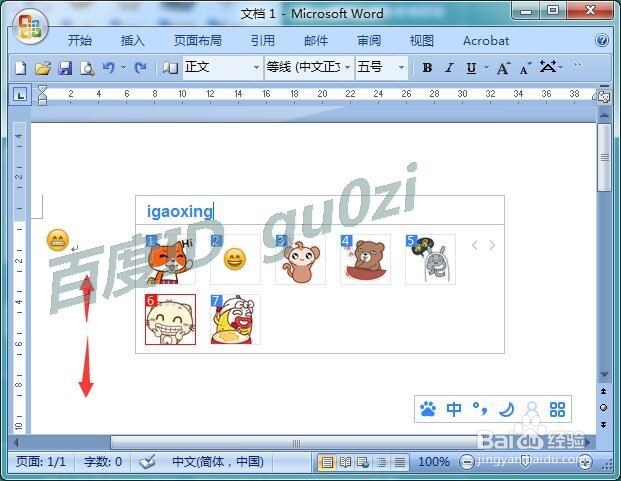This screenshot has width=621, height=481.
Task: Open the 引用 ribbon tab
Action: coord(263,40)
